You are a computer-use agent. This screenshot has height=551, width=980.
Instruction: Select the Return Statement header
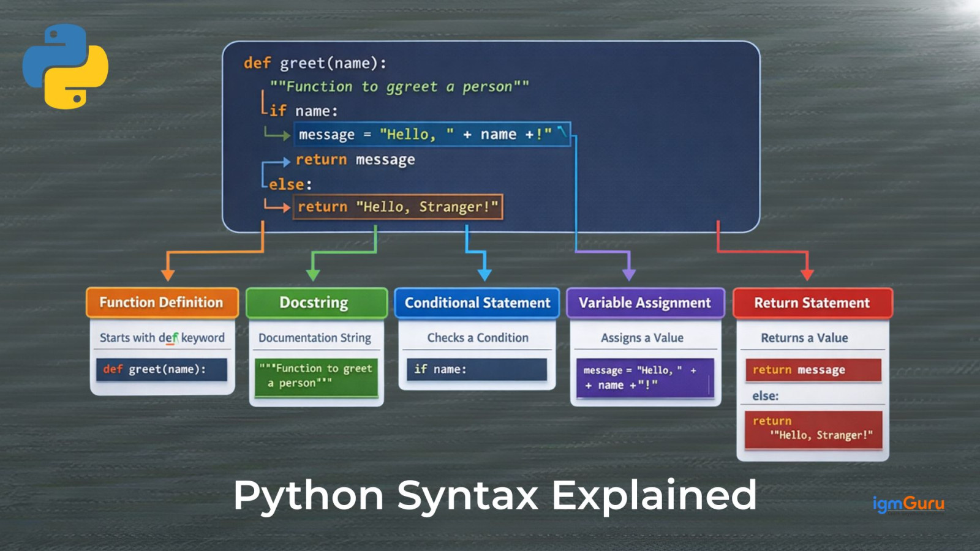click(812, 302)
